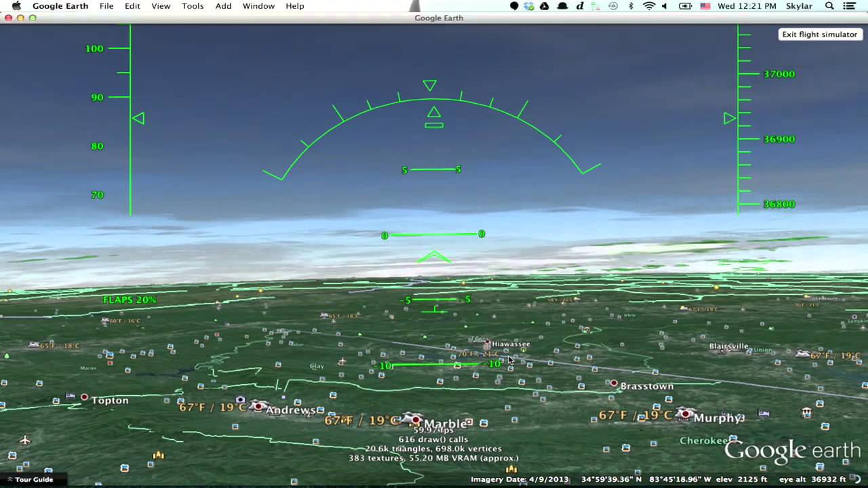The height and width of the screenshot is (488, 868).
Task: Click the yellow landmark icon south of Topton
Action: [159, 455]
